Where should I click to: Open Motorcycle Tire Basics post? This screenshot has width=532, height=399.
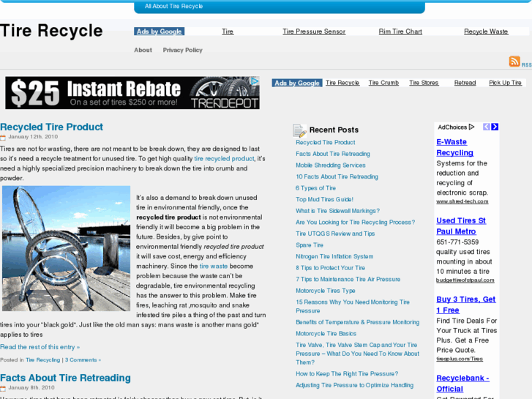pyautogui.click(x=326, y=334)
